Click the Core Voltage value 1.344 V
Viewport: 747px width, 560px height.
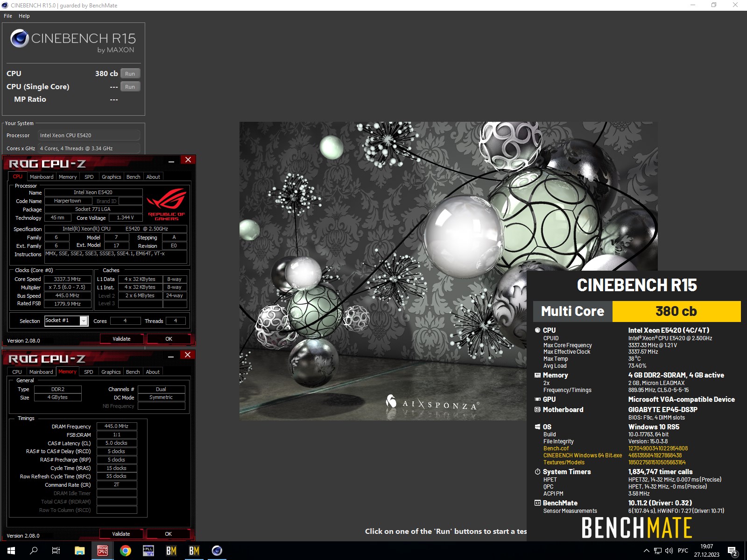[126, 217]
